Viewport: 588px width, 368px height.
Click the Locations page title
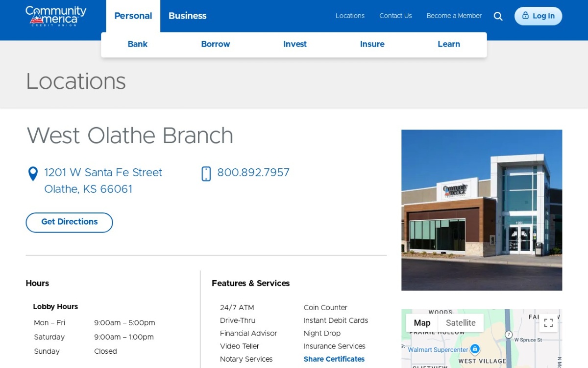coord(76,82)
